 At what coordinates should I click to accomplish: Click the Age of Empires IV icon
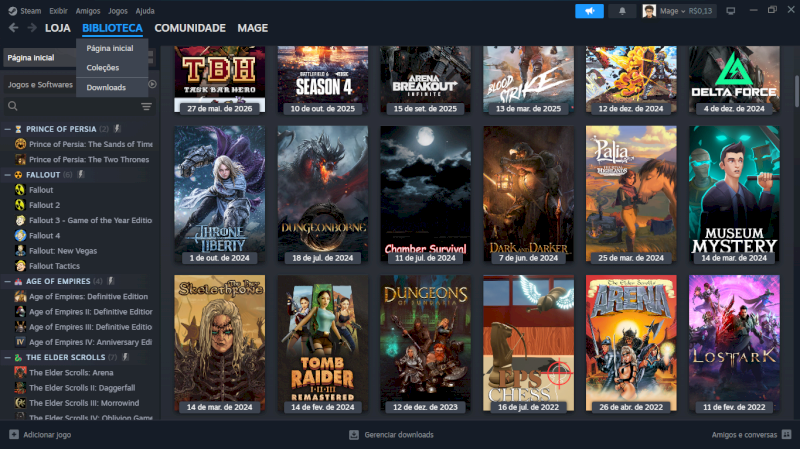pos(20,342)
